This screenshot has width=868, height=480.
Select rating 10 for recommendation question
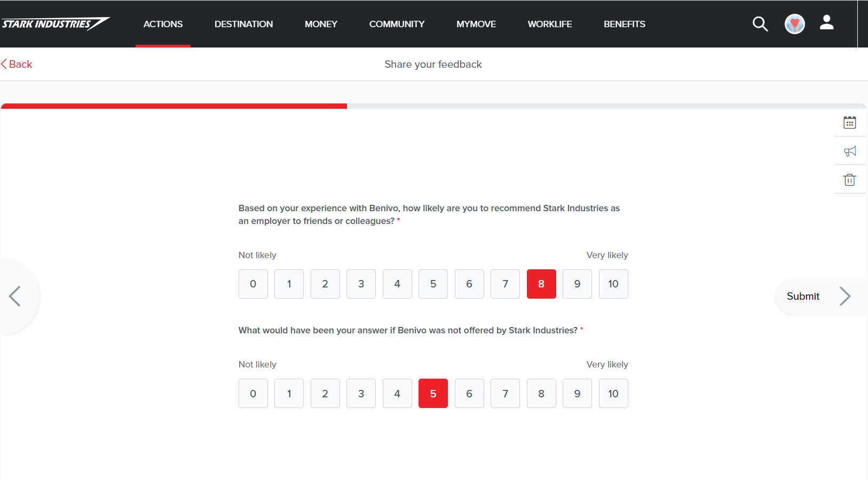click(x=613, y=284)
